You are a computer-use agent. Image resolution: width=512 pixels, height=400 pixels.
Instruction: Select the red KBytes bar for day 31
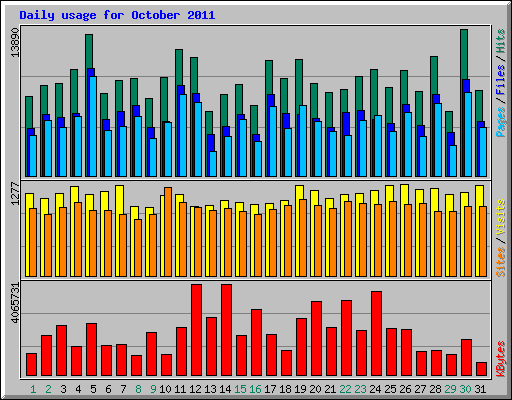point(481,369)
